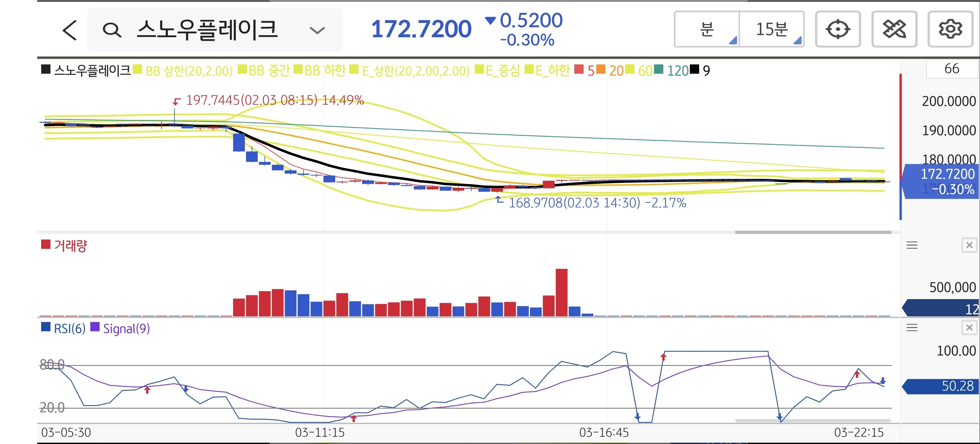Click the 거래량 volume label
Viewport: 980px width, 444px height.
tap(70, 246)
